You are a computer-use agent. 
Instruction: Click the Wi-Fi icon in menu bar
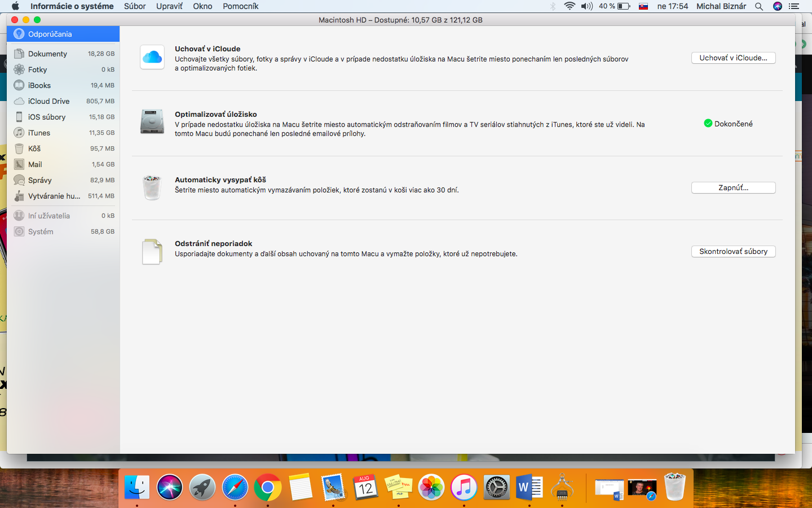(x=570, y=6)
